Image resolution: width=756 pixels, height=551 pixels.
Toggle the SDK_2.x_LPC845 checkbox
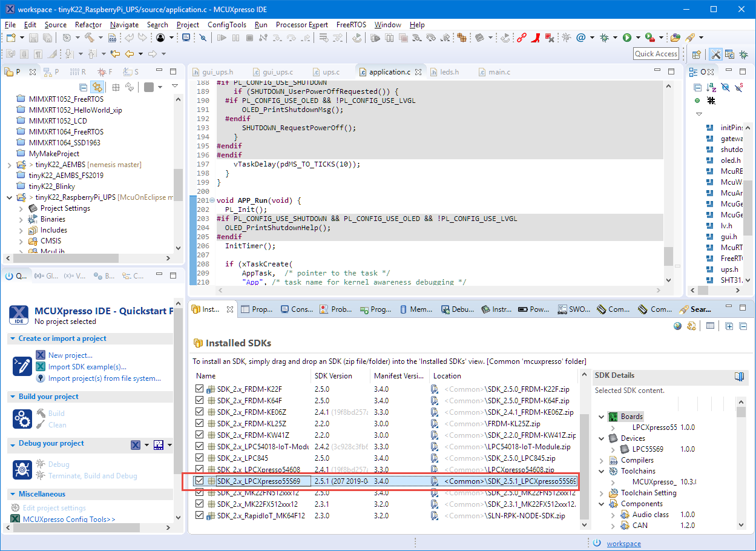(199, 458)
